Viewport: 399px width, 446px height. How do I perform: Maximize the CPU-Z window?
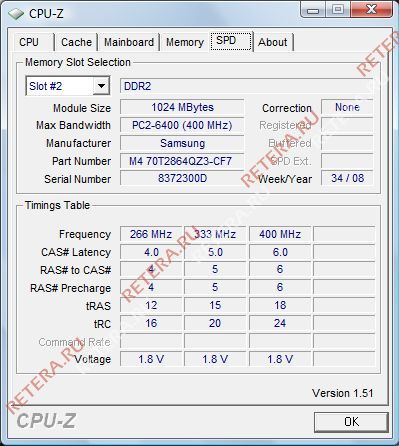pos(338,10)
